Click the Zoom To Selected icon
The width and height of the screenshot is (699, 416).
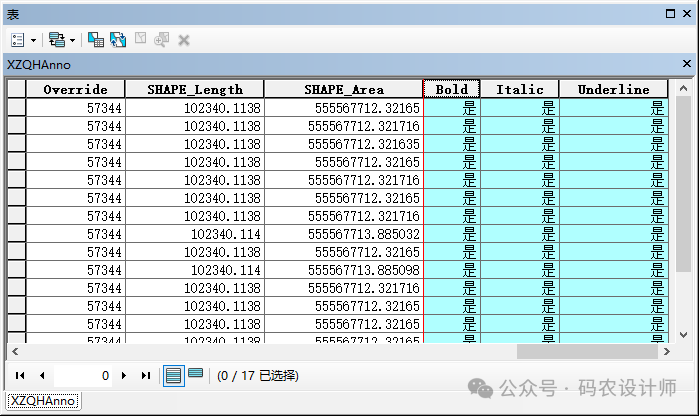click(162, 40)
